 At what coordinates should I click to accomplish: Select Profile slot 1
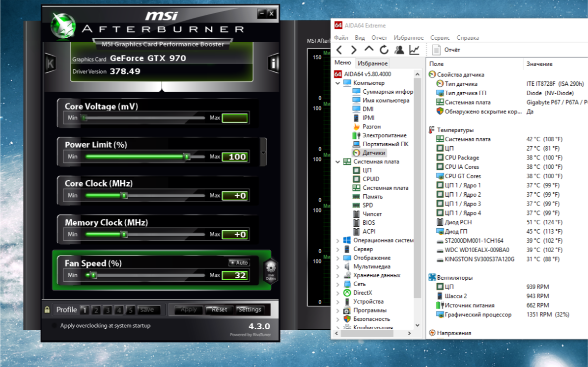(x=85, y=310)
